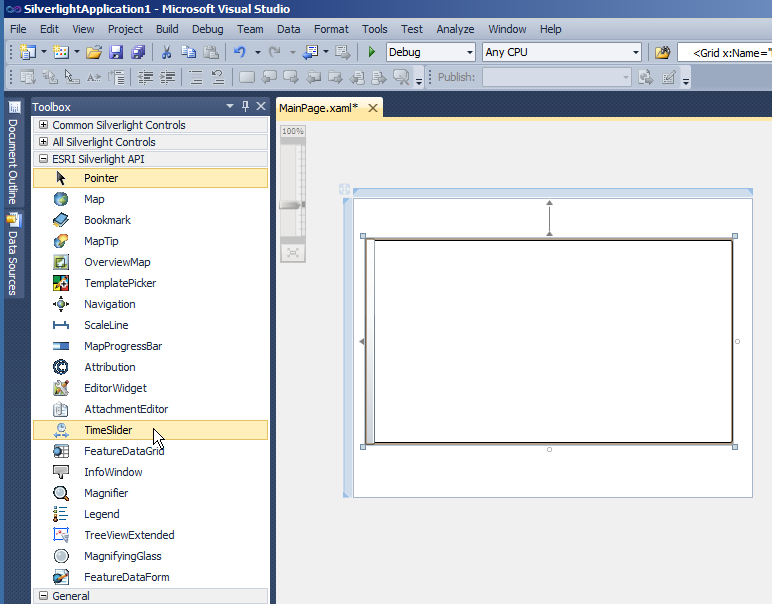Collapse the ESRI Silverlight API group
The width and height of the screenshot is (772, 604).
point(43,159)
